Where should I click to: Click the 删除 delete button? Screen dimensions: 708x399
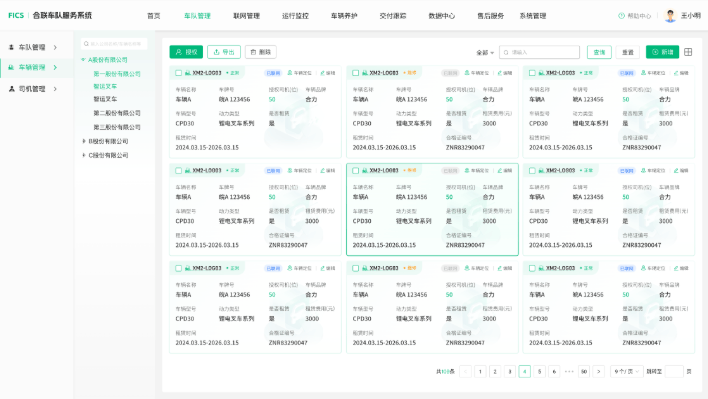click(x=261, y=52)
